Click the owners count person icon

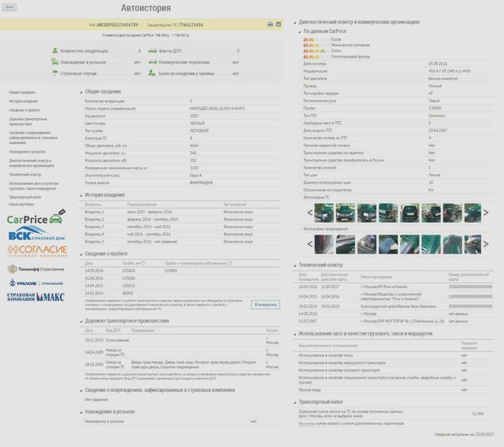(x=55, y=50)
